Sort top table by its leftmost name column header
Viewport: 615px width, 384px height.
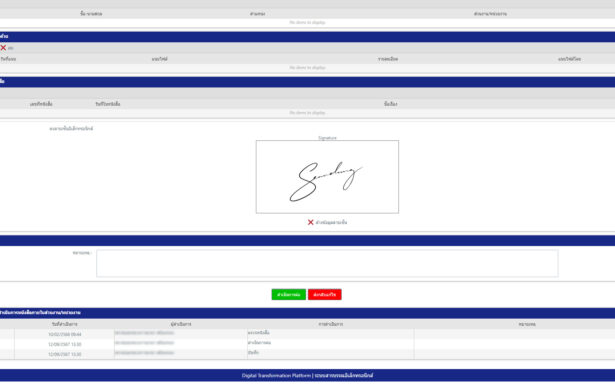(91, 14)
